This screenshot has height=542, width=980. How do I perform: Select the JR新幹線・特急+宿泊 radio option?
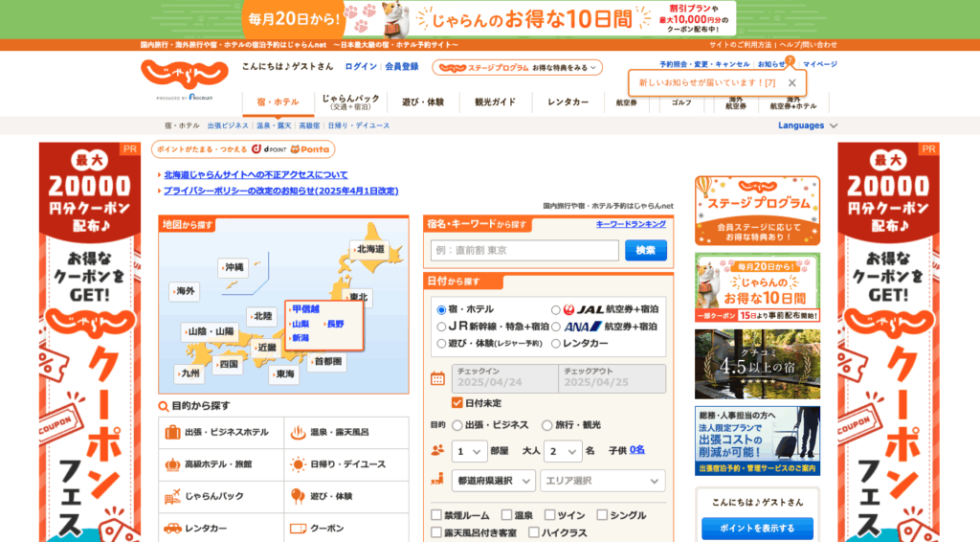pos(441,327)
